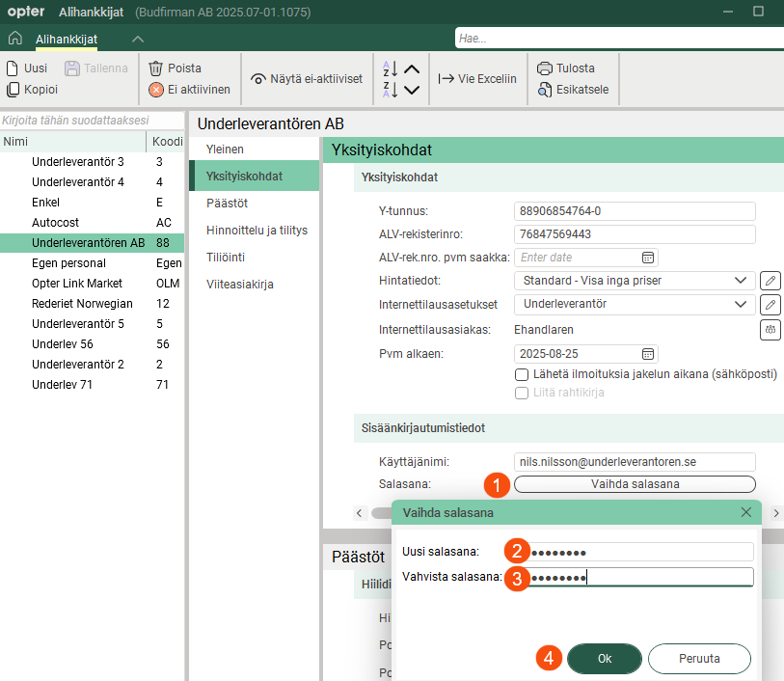The image size is (784, 681).
Task: Edit Hintatiedot with pencil icon
Action: (x=770, y=281)
